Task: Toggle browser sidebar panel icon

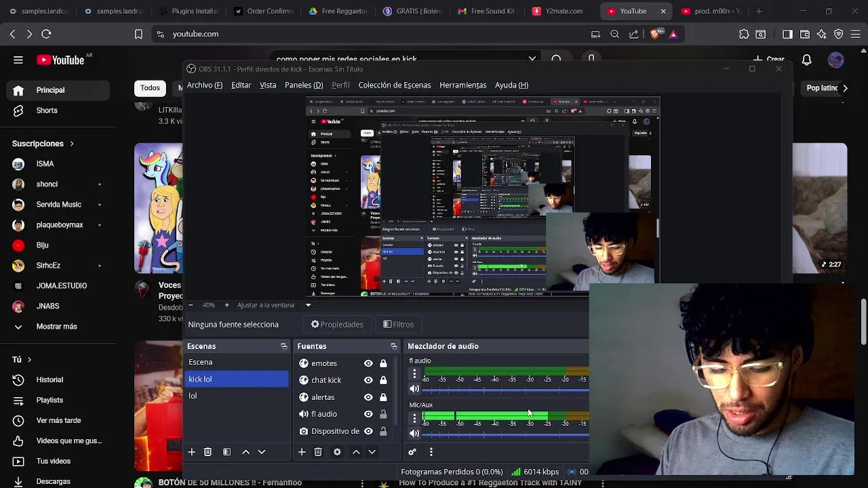Action: click(787, 34)
